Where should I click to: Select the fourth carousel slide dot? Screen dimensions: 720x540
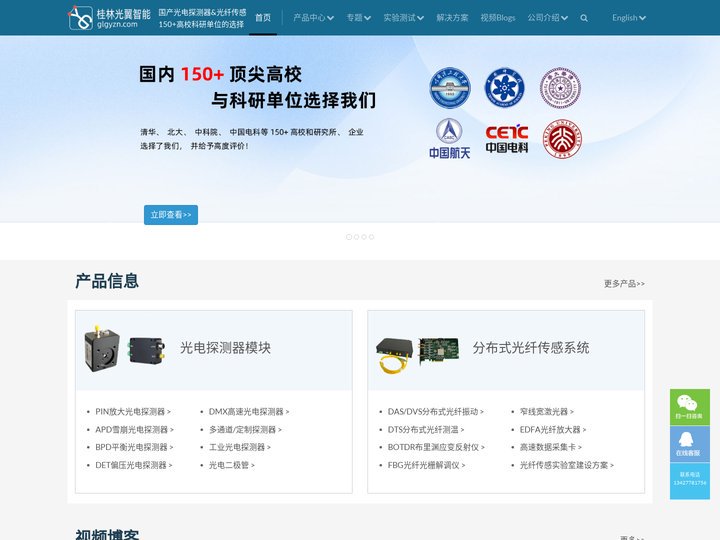click(371, 237)
